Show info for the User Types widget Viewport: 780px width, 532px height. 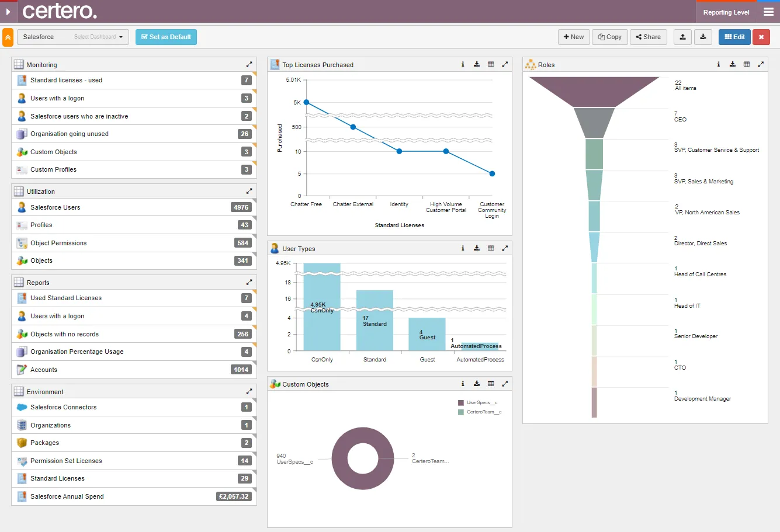(463, 248)
